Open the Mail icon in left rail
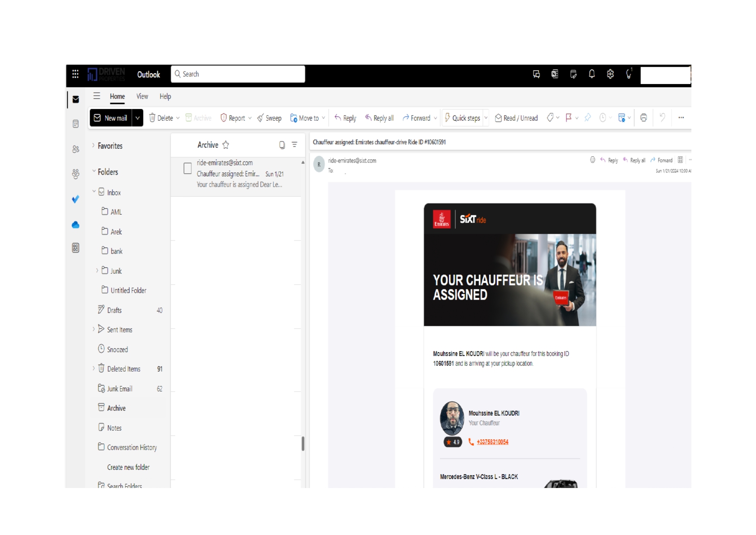756x535 pixels. [76, 99]
